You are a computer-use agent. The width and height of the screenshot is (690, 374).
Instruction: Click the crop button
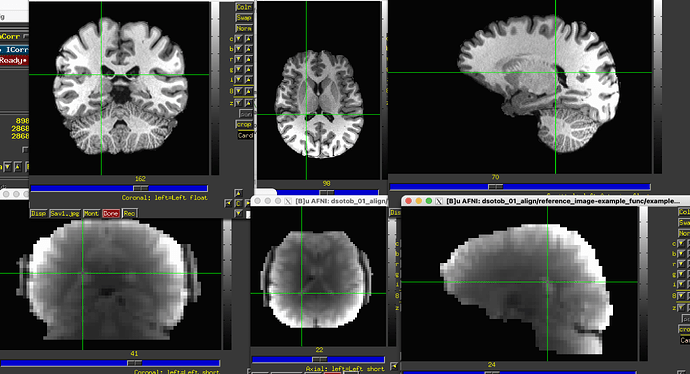click(x=244, y=125)
